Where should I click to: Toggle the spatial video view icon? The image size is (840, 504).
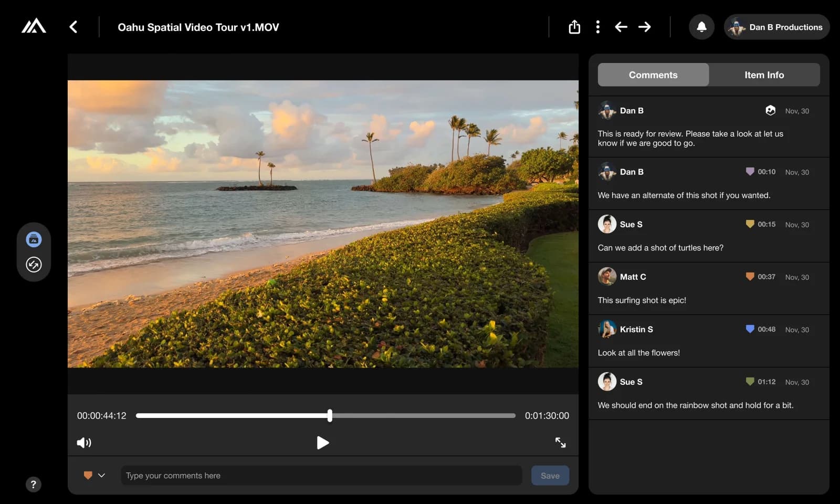click(x=34, y=239)
